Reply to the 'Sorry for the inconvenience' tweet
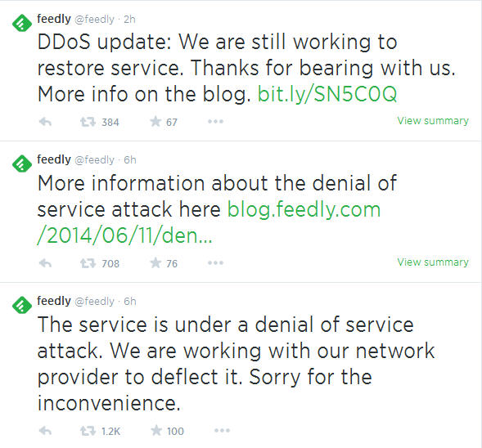482x448 pixels. coord(45,431)
